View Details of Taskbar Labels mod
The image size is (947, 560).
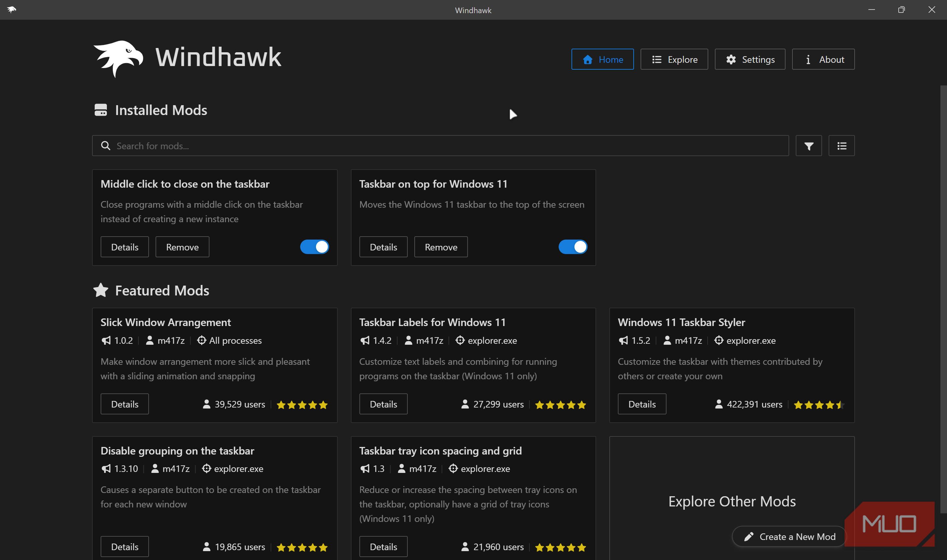[x=383, y=404]
